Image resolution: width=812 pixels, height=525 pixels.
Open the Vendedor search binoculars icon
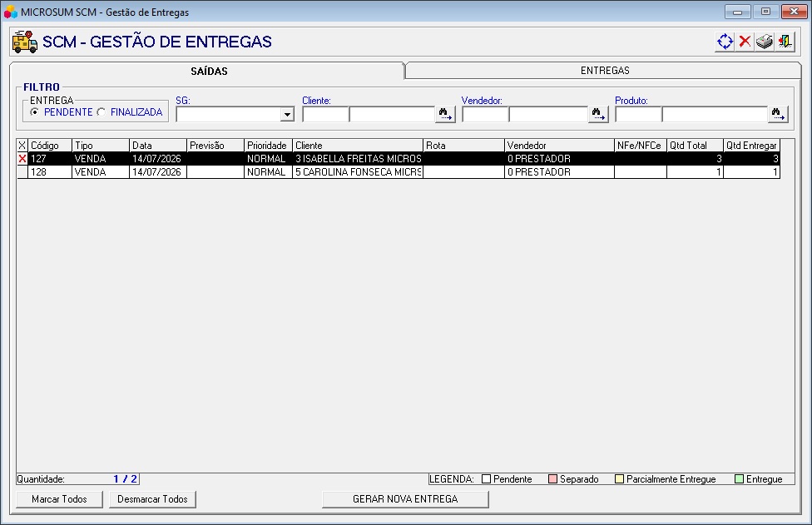[x=598, y=114]
